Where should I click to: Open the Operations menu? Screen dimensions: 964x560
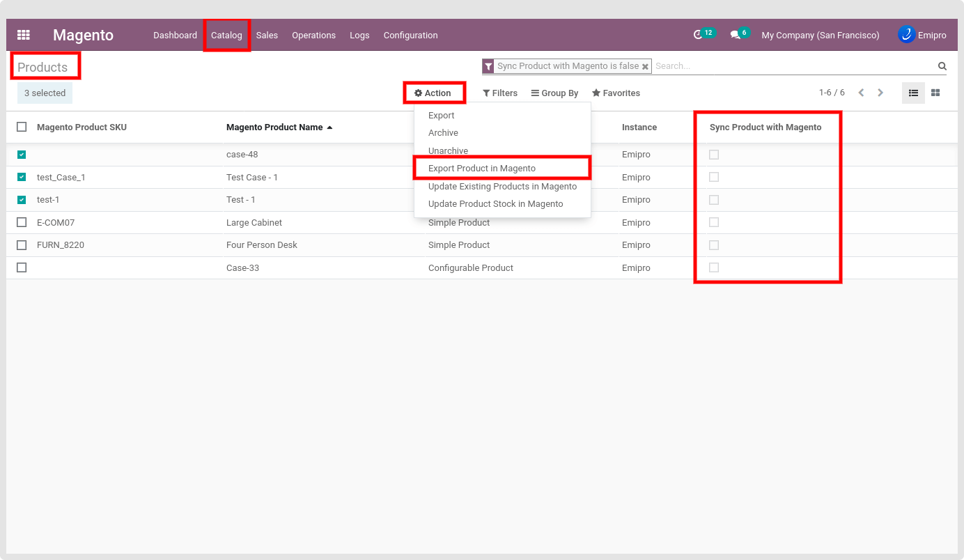313,35
